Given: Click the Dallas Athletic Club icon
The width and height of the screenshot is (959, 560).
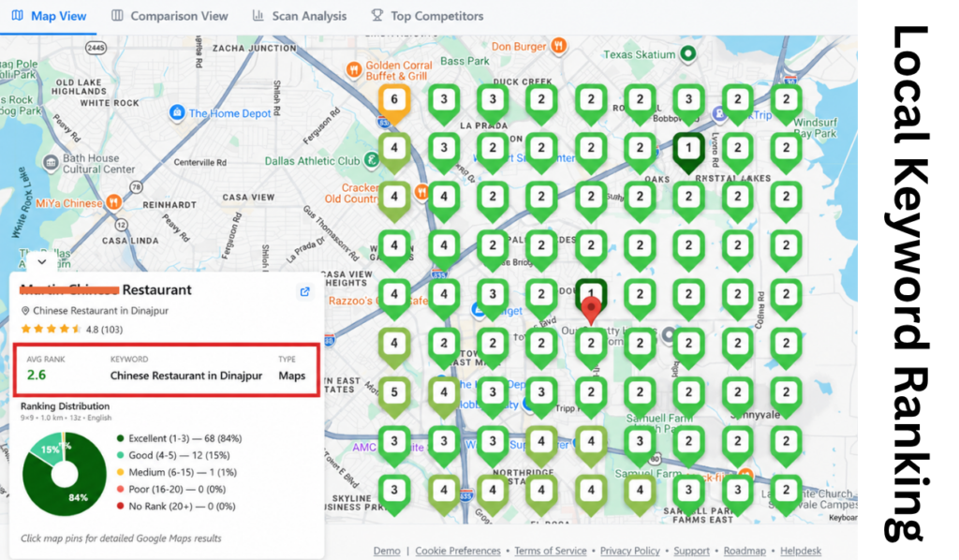Looking at the screenshot, I should (371, 160).
